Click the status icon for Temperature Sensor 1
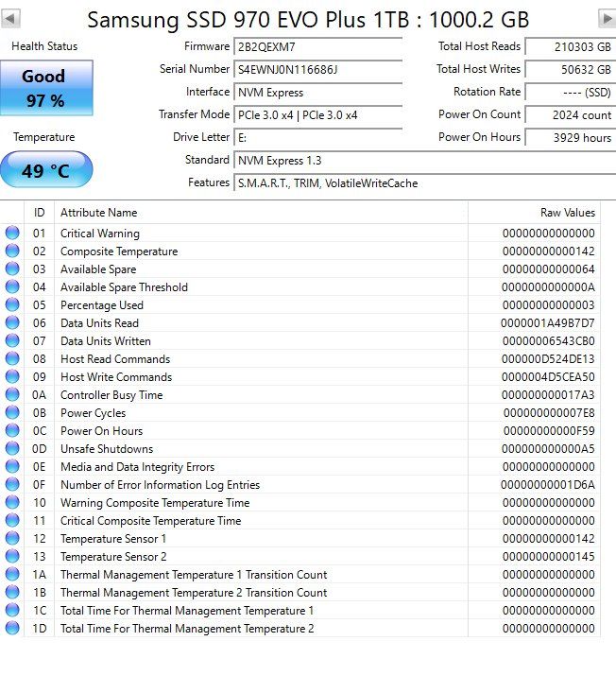This screenshot has width=616, height=676. click(x=12, y=539)
